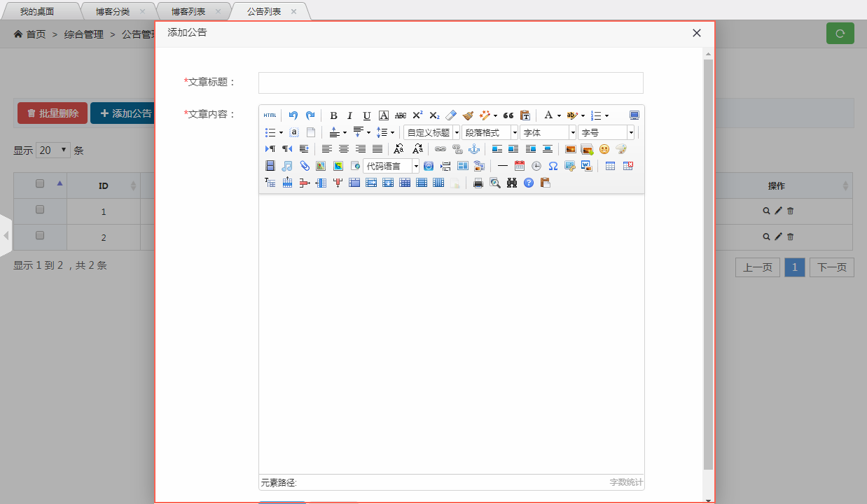Paste as plain text
867x504 pixels.
[x=525, y=115]
